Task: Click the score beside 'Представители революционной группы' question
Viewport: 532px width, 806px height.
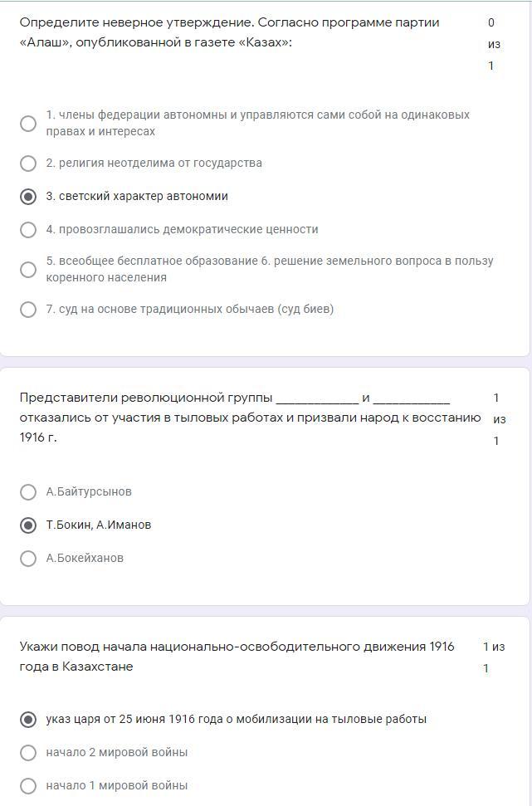Action: click(x=496, y=419)
